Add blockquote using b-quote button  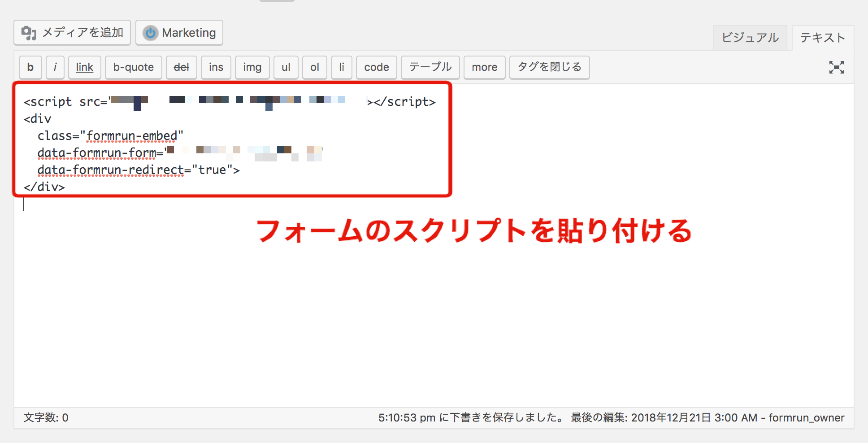tap(134, 67)
